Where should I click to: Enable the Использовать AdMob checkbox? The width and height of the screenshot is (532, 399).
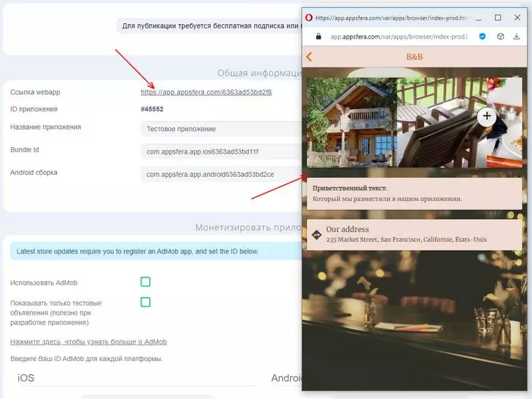tap(146, 282)
